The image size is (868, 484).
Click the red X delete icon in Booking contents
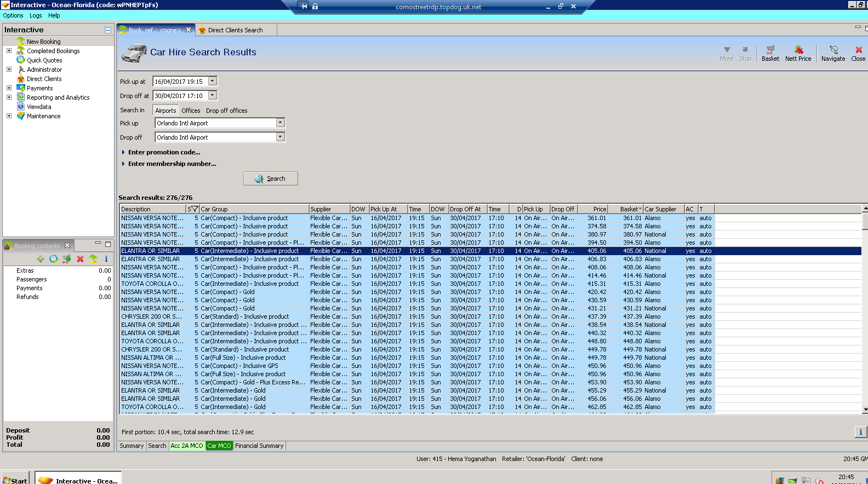80,259
